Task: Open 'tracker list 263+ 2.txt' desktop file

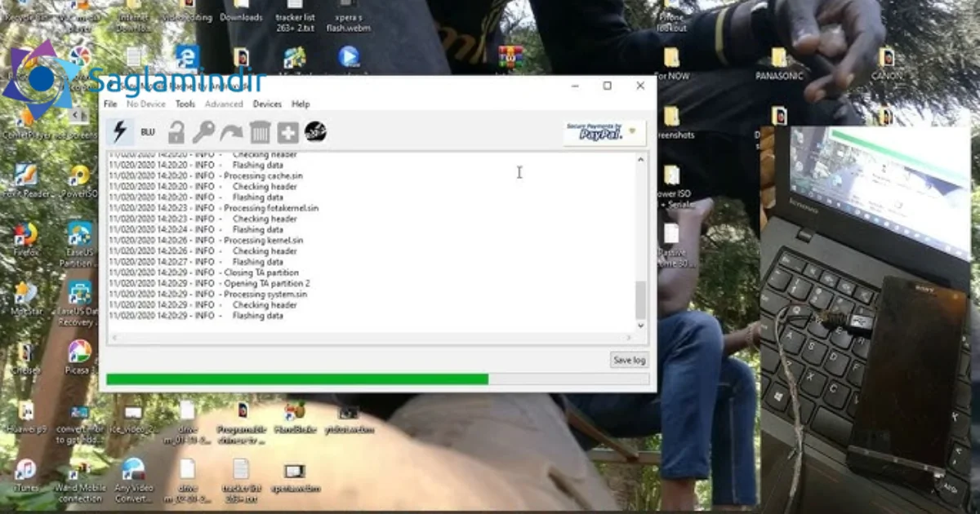Action: [294, 15]
